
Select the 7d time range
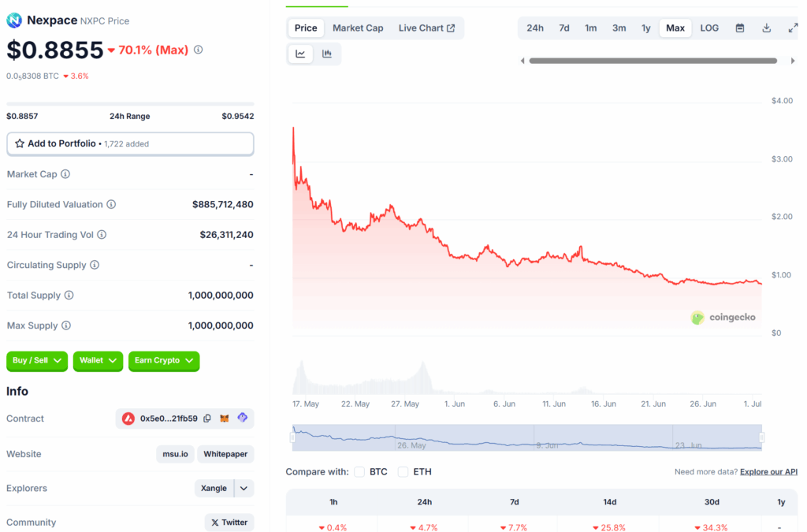pos(564,28)
